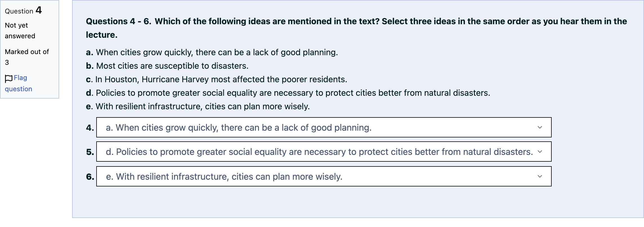The width and height of the screenshot is (644, 227).
Task: Click the Not yet answered status
Action: tap(20, 31)
